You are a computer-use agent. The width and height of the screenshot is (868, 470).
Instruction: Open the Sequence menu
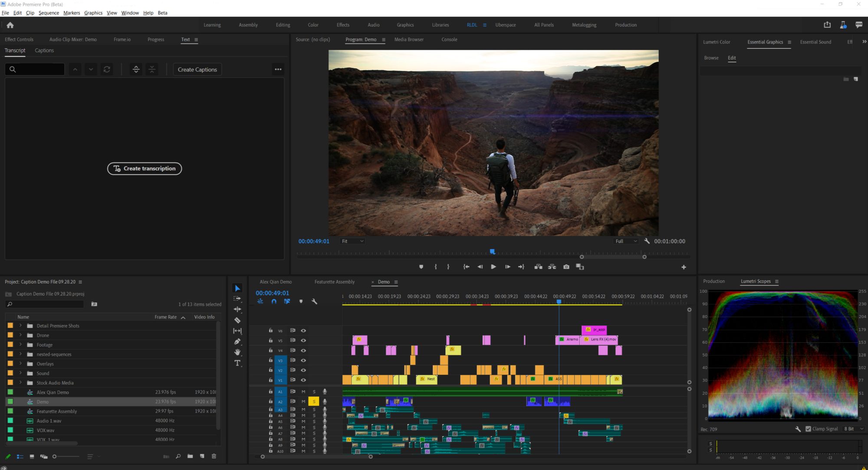tap(49, 13)
